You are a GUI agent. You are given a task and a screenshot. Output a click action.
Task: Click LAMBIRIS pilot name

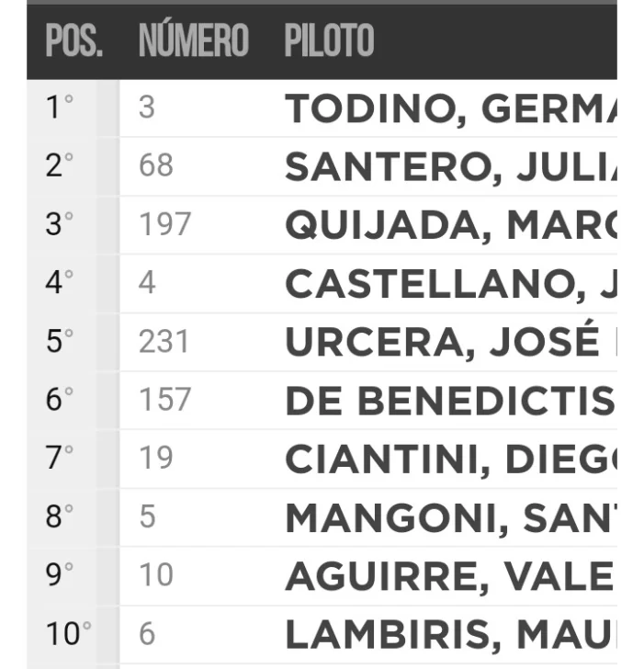[x=450, y=634]
